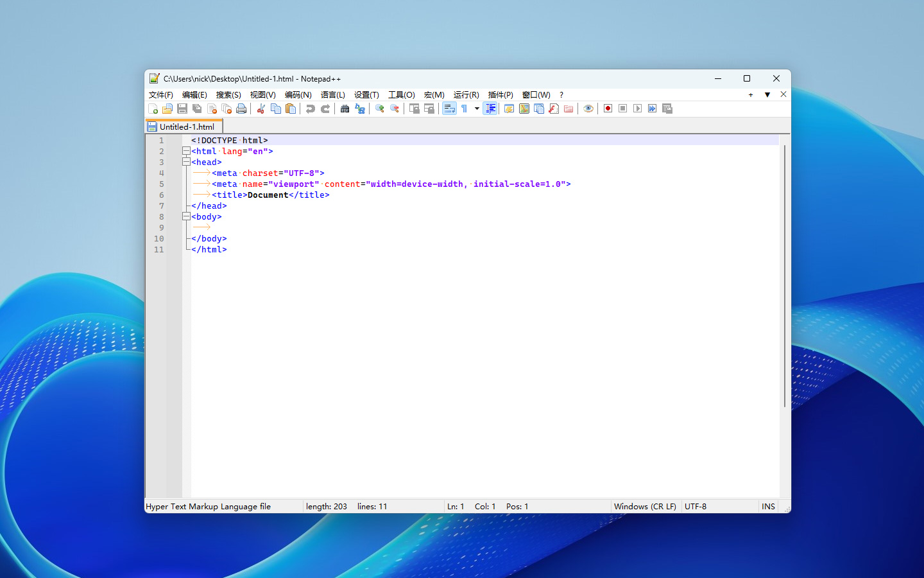924x578 pixels.
Task: Toggle synchronized vertical scrolling
Action: (415, 109)
